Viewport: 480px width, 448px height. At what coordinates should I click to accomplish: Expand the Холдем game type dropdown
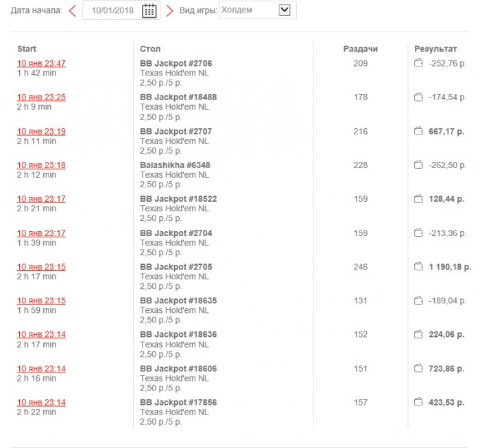coord(285,10)
